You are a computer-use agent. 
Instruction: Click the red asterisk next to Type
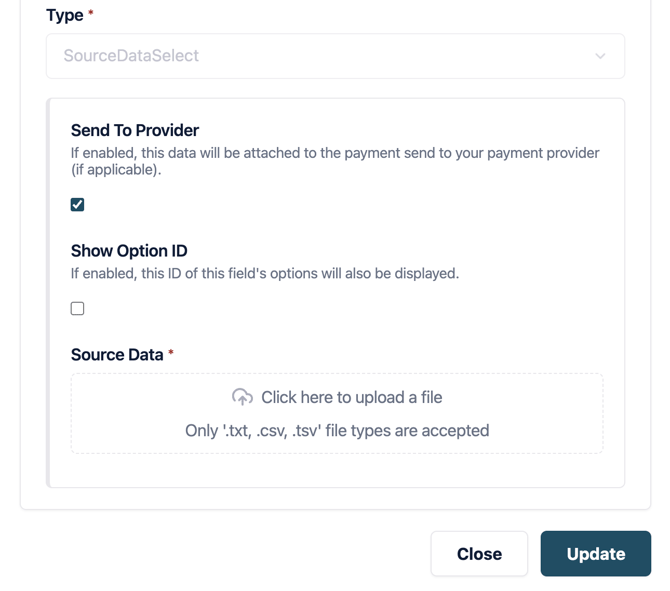pyautogui.click(x=91, y=14)
